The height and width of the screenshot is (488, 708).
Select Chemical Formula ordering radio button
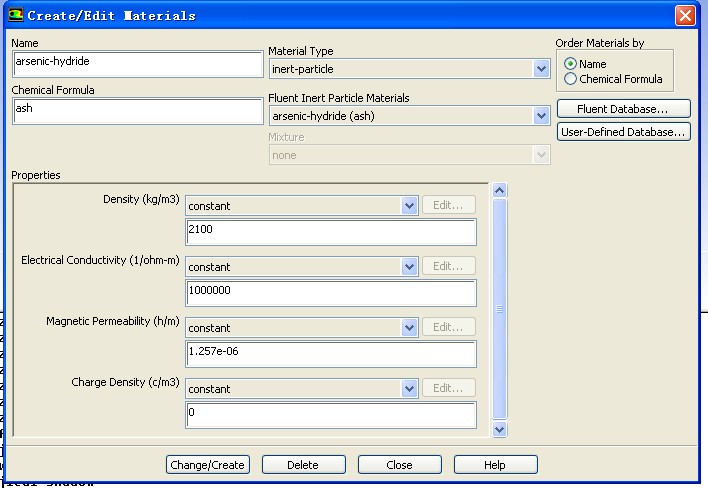[571, 79]
